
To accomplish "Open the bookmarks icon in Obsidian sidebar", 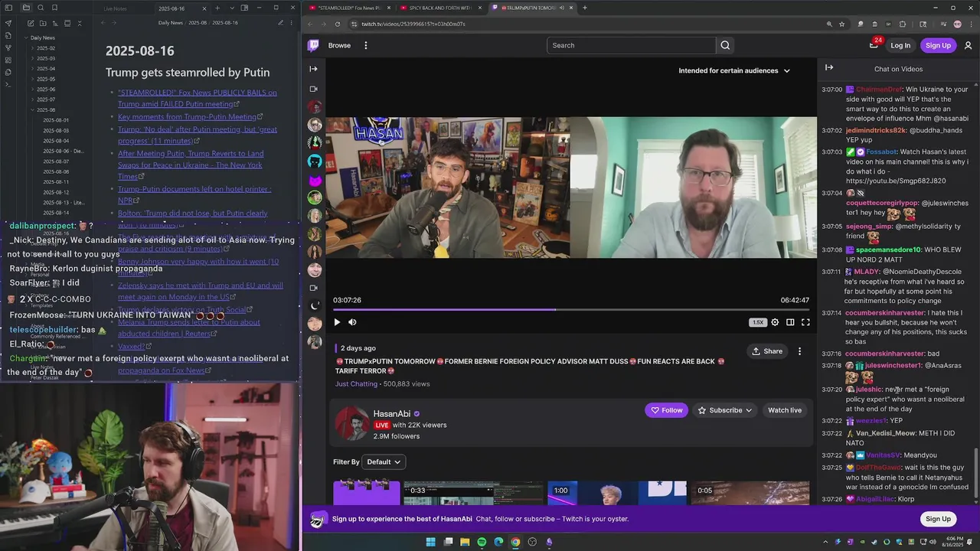I will [55, 8].
